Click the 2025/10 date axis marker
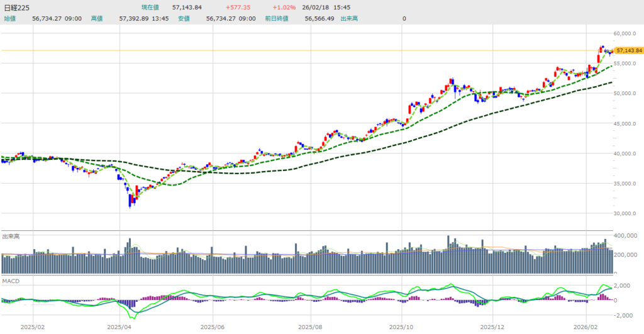The image size is (644, 334). pyautogui.click(x=401, y=327)
